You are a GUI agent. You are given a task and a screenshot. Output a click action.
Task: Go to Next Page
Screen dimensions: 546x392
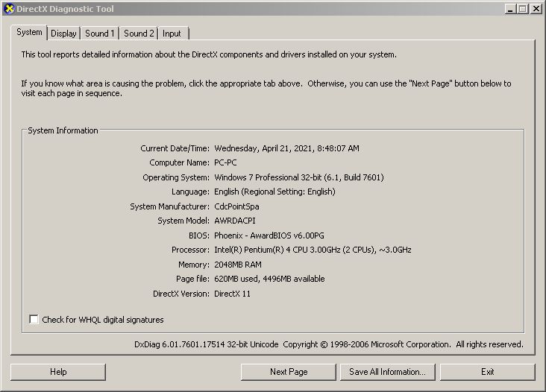[x=289, y=372]
